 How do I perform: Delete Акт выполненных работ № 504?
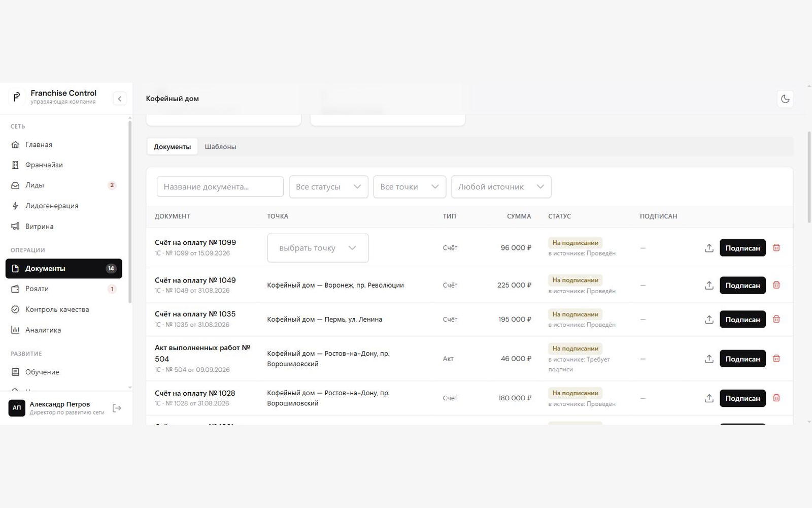(x=776, y=359)
